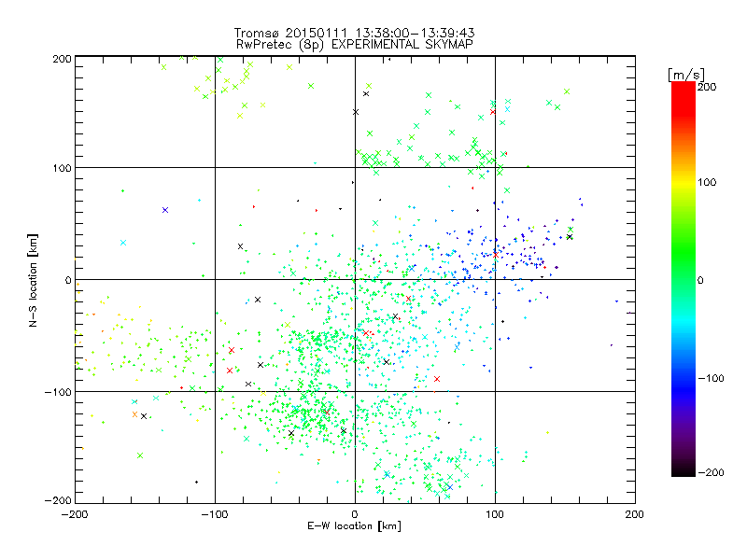Screen dimensions: 747x560
Task: Click the y-axis tick label 200
Action: pos(63,59)
